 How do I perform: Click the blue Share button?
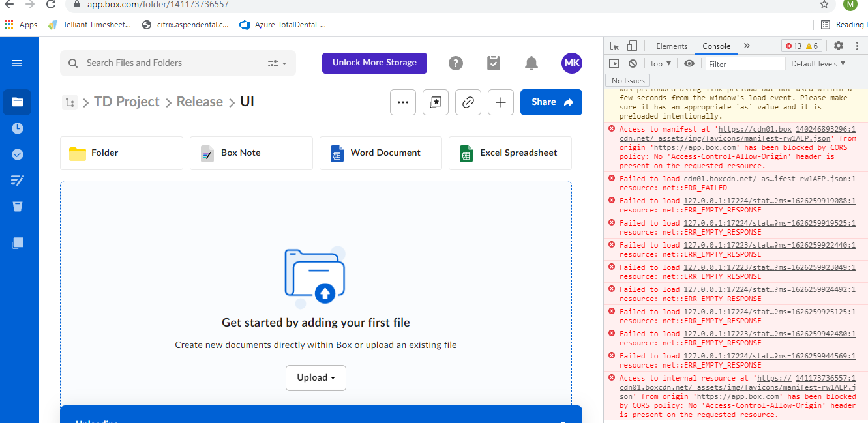(551, 102)
